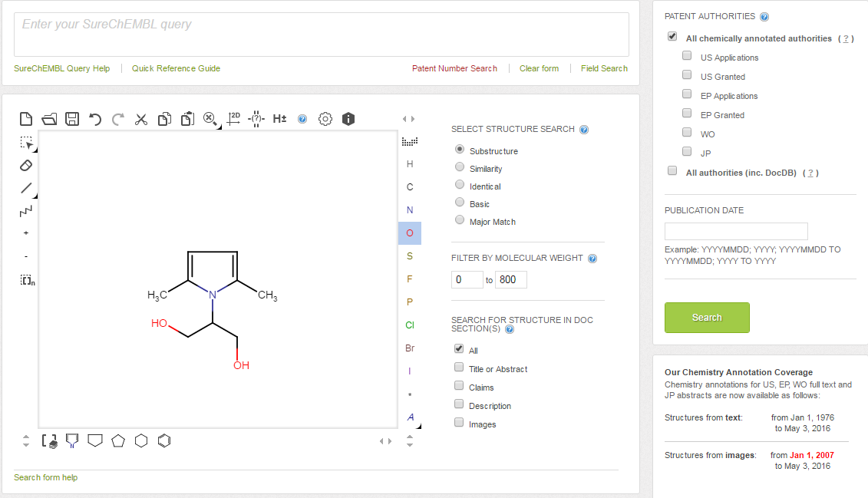Insert the benzene ring template
The image size is (868, 498).
(x=164, y=441)
